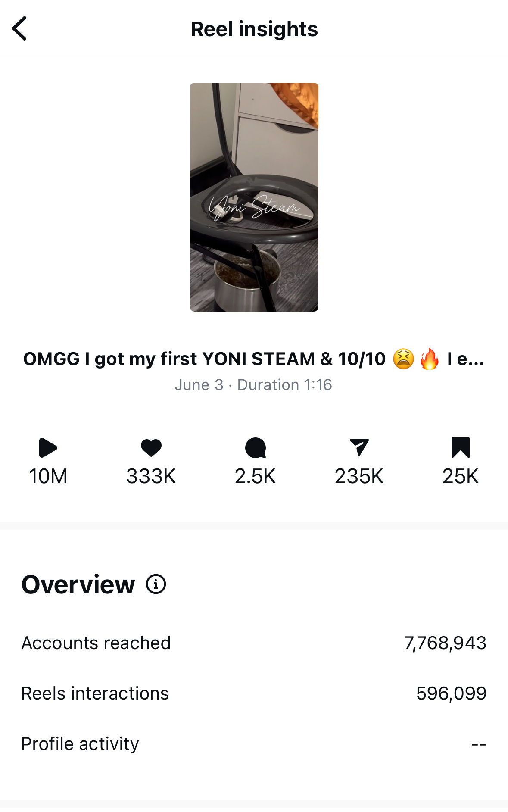
Task: Tap the comments bubble icon
Action: click(x=256, y=447)
